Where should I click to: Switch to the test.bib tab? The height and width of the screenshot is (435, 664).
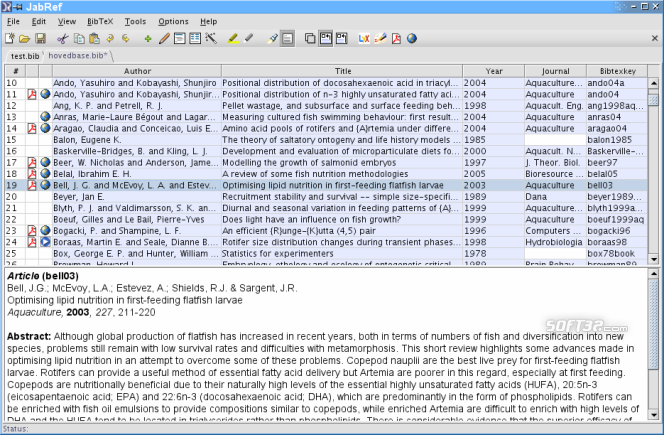[x=25, y=56]
